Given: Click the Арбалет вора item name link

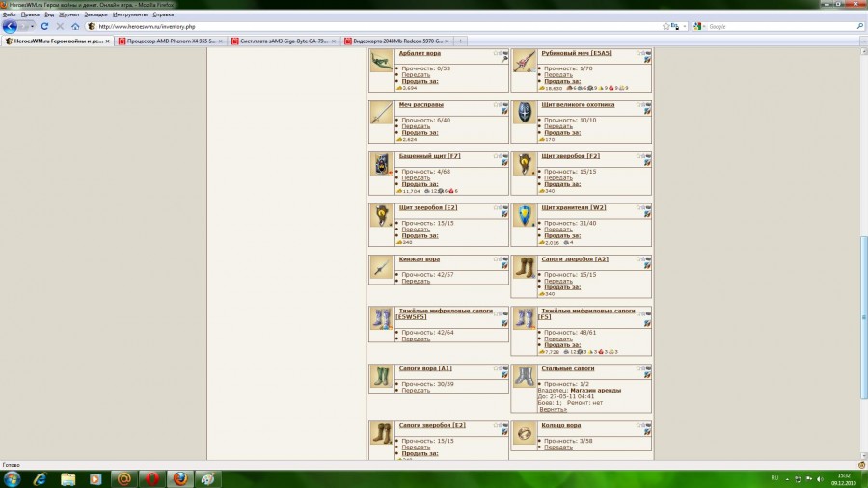Looking at the screenshot, I should tap(420, 53).
